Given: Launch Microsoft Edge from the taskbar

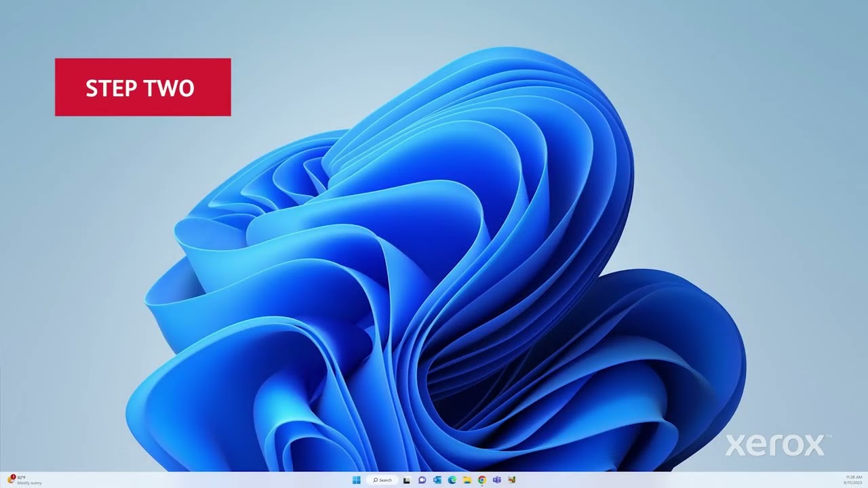Looking at the screenshot, I should [452, 480].
